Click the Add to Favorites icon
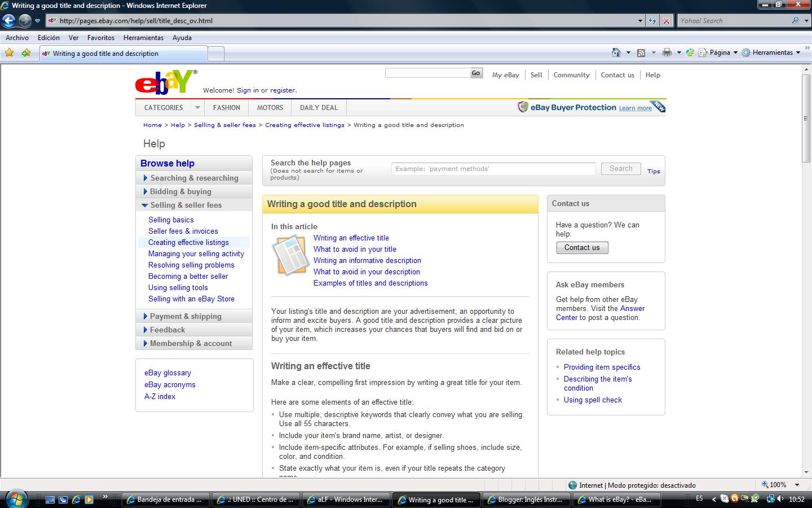The height and width of the screenshot is (508, 812). coord(26,53)
